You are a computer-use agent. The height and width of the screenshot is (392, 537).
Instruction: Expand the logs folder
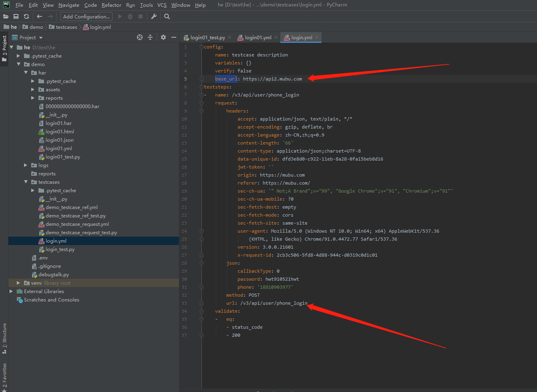coord(26,165)
